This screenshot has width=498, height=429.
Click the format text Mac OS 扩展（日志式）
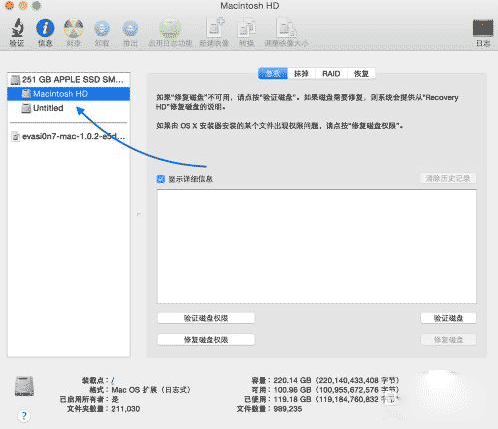point(151,390)
